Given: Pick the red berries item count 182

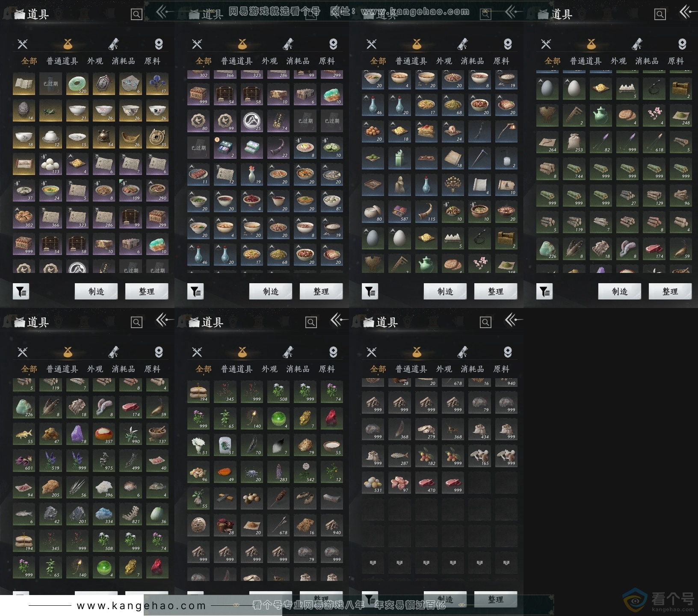Looking at the screenshot, I should (x=426, y=456).
